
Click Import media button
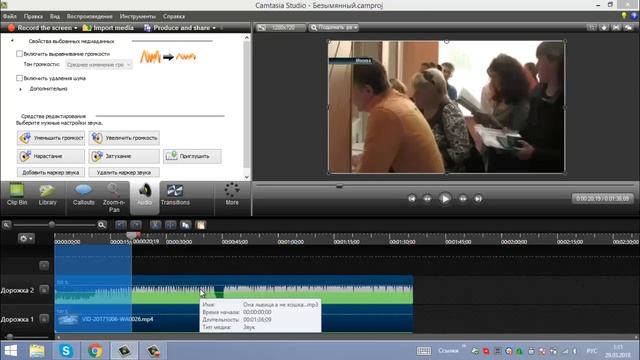pyautogui.click(x=108, y=28)
